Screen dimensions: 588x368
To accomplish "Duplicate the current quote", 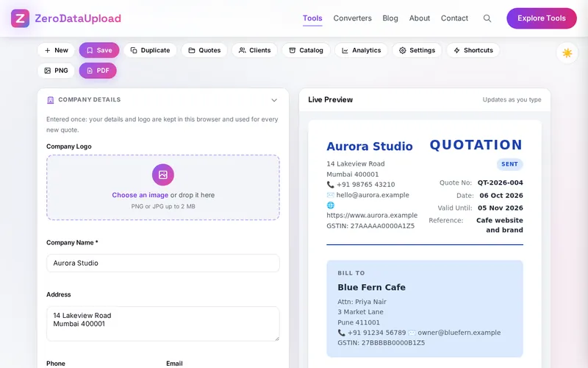I will coord(150,50).
